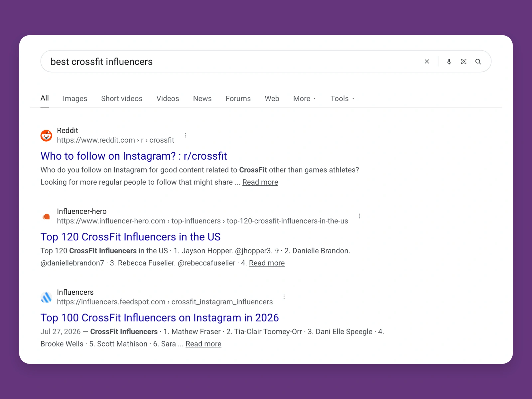532x399 pixels.
Task: Open the three-dot menu for Reddit result
Action: (x=186, y=135)
